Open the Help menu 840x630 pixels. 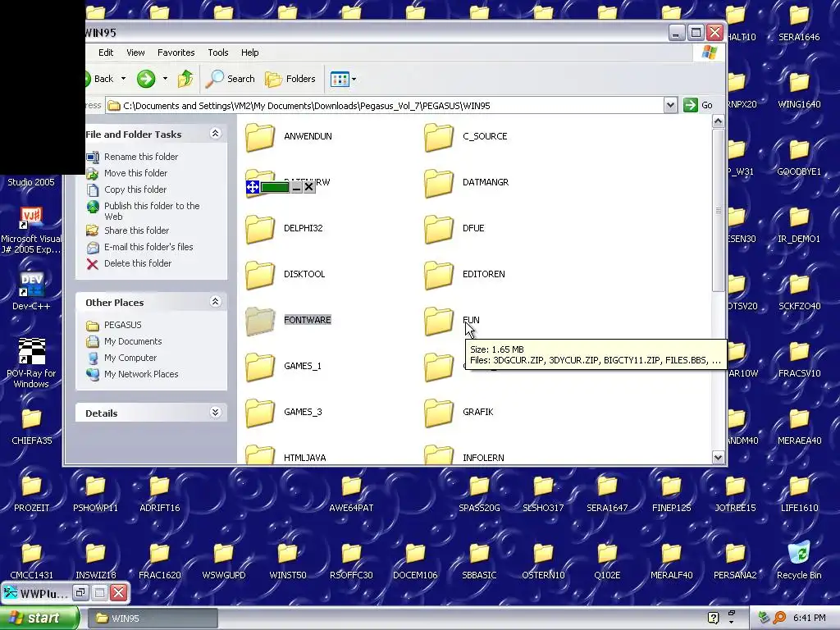pyautogui.click(x=249, y=52)
